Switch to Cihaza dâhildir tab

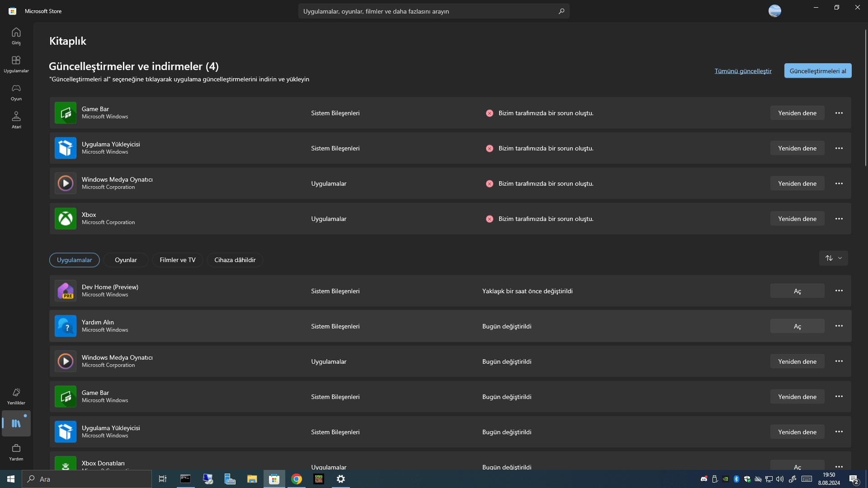(235, 260)
